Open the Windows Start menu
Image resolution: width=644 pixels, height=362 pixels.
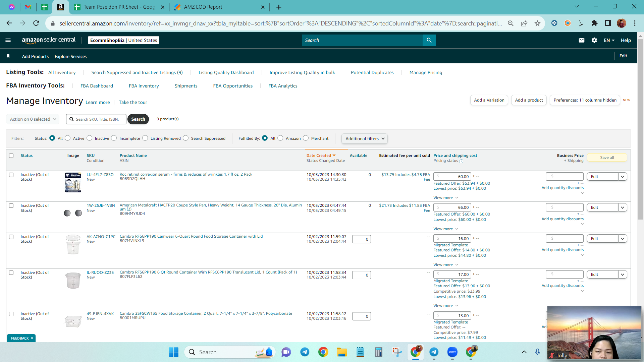pos(173,352)
